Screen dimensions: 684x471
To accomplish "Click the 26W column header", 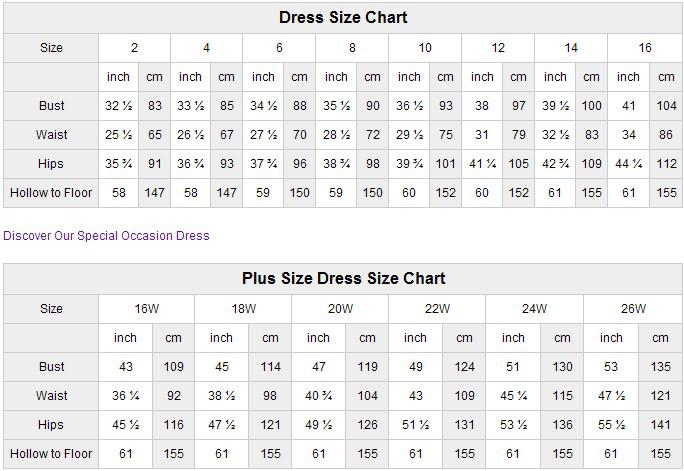I will coord(633,309).
